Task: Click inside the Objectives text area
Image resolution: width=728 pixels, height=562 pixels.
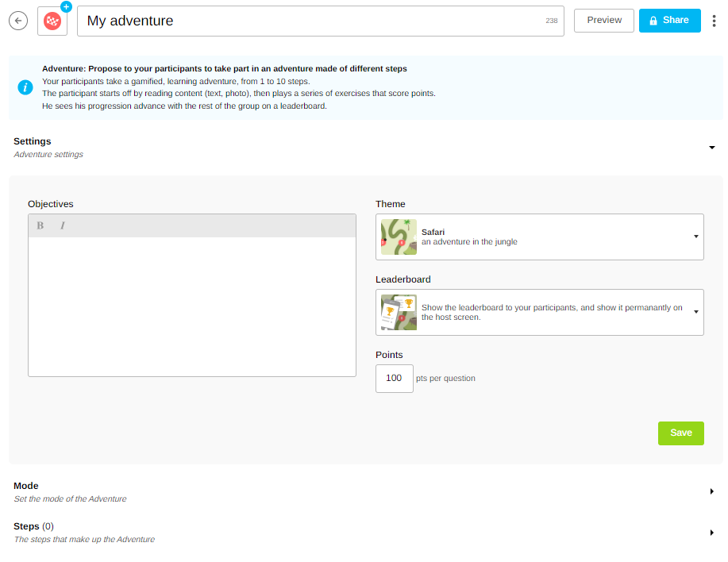Action: coord(191,306)
